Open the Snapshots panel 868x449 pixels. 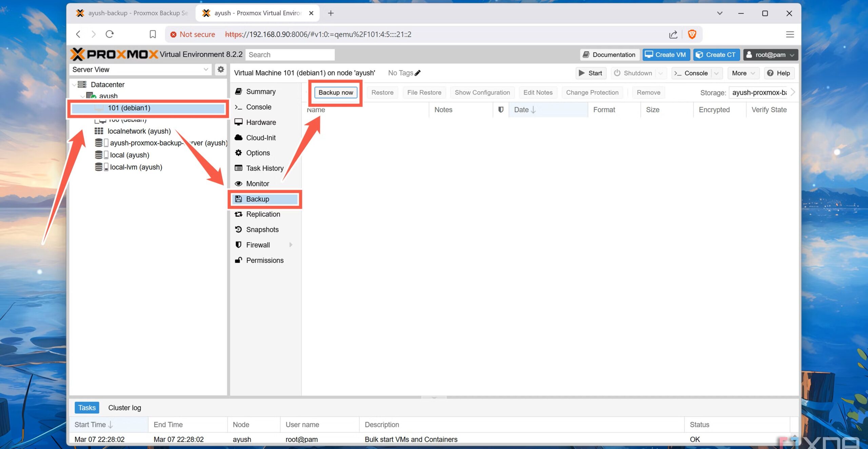pos(262,229)
